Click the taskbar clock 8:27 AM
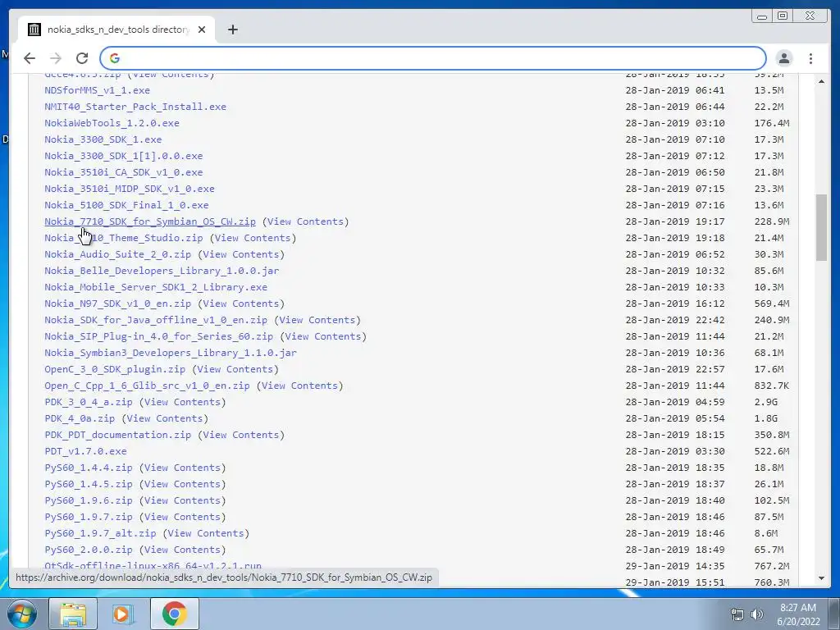Screen dimensions: 840x630 point(798,608)
